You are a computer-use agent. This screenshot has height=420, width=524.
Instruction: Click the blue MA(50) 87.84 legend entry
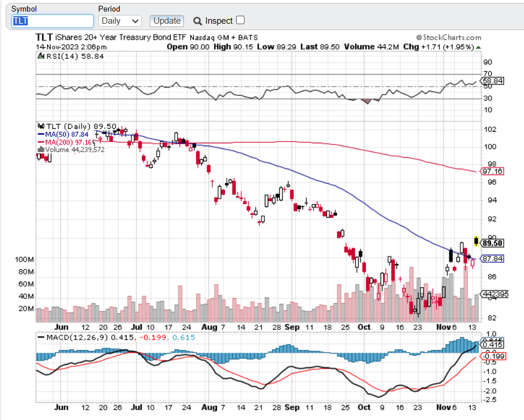61,134
